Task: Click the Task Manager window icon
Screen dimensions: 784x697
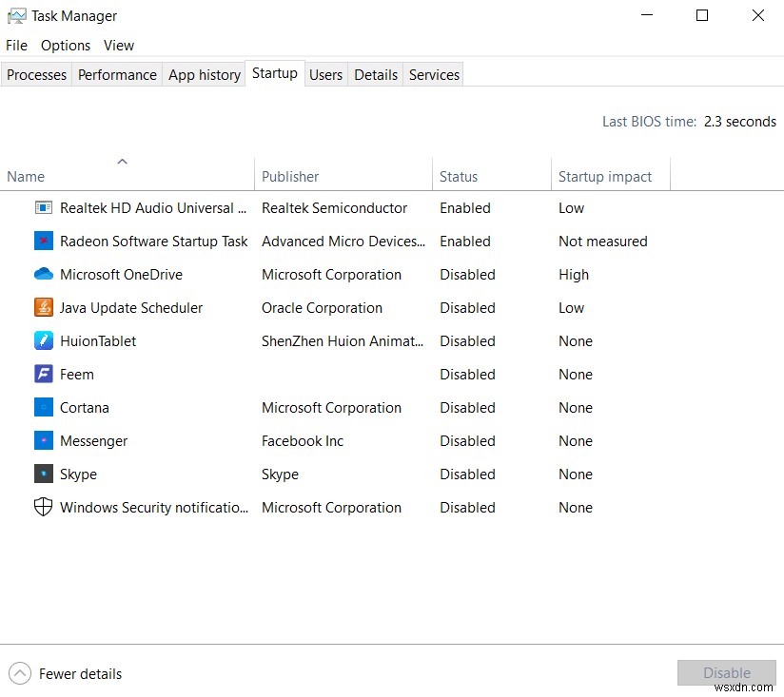Action: (x=17, y=15)
